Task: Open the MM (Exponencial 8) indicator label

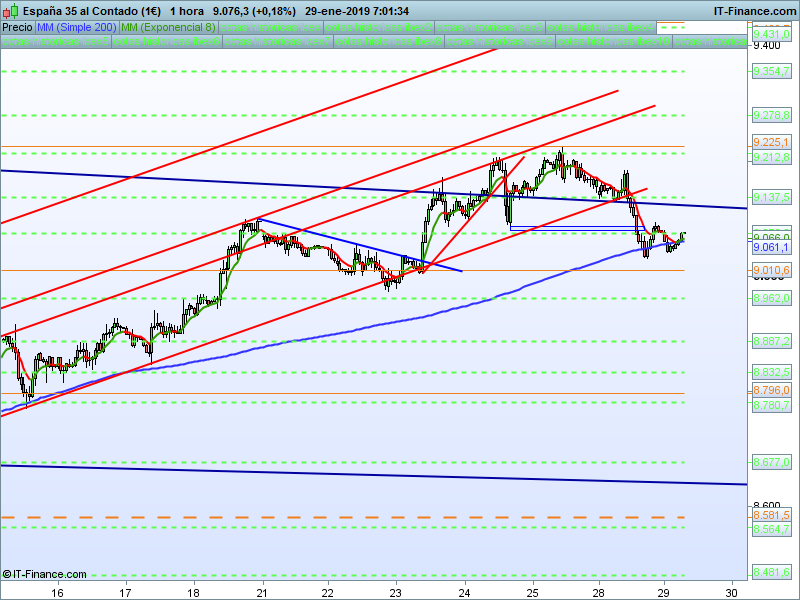Action: tap(168, 28)
